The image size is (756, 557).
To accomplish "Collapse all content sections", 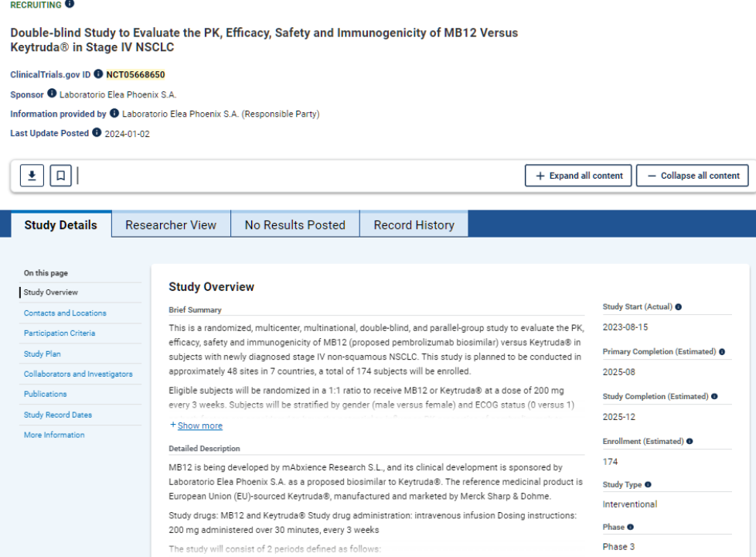I will click(692, 176).
